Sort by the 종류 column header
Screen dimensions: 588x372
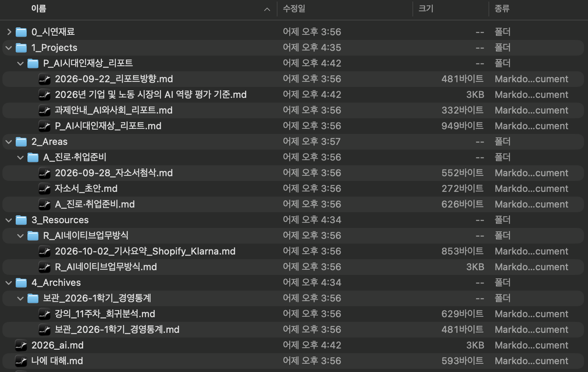pos(502,9)
